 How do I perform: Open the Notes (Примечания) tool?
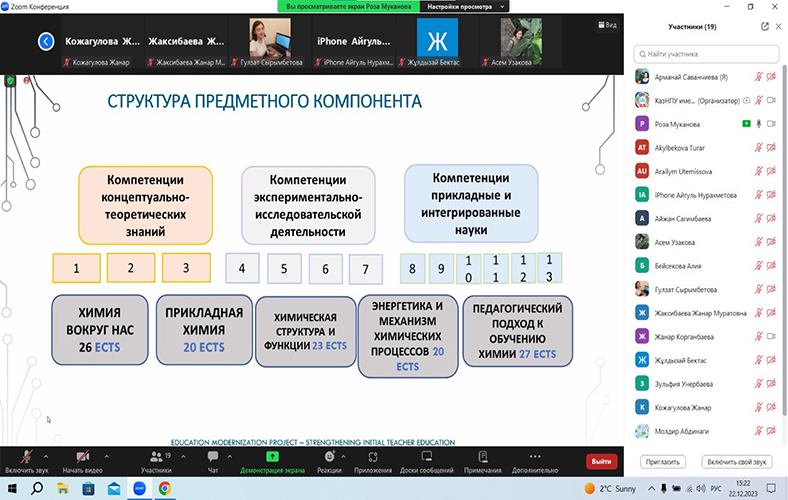(482, 459)
